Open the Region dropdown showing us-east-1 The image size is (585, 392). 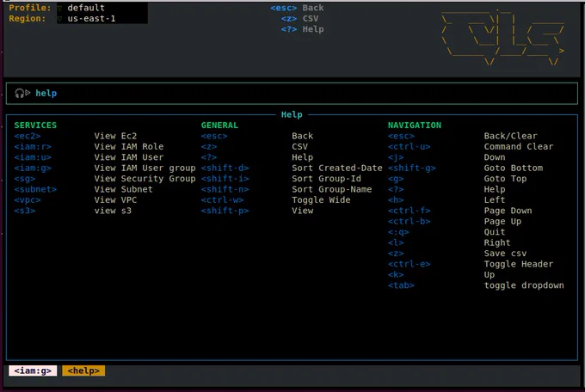tap(102, 19)
